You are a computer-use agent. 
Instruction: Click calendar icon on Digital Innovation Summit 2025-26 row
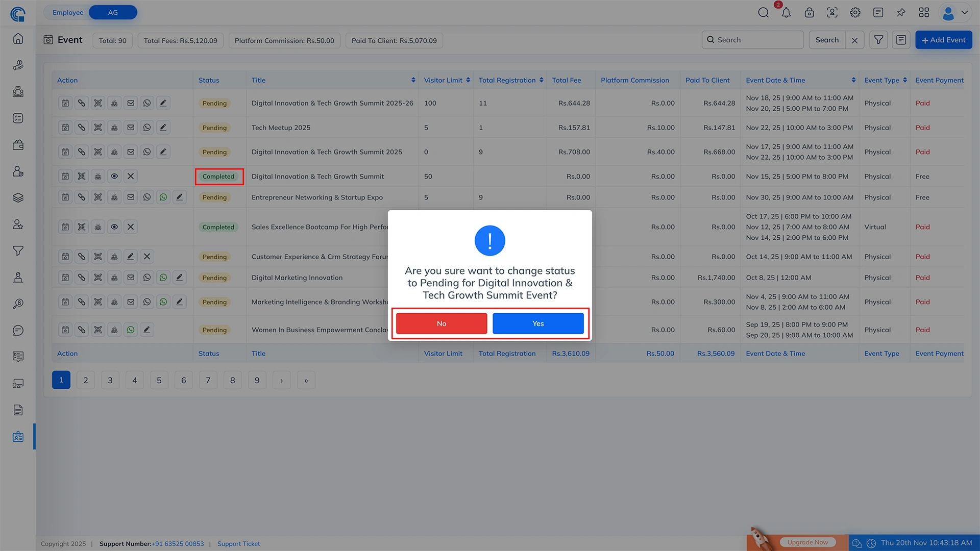pyautogui.click(x=65, y=103)
